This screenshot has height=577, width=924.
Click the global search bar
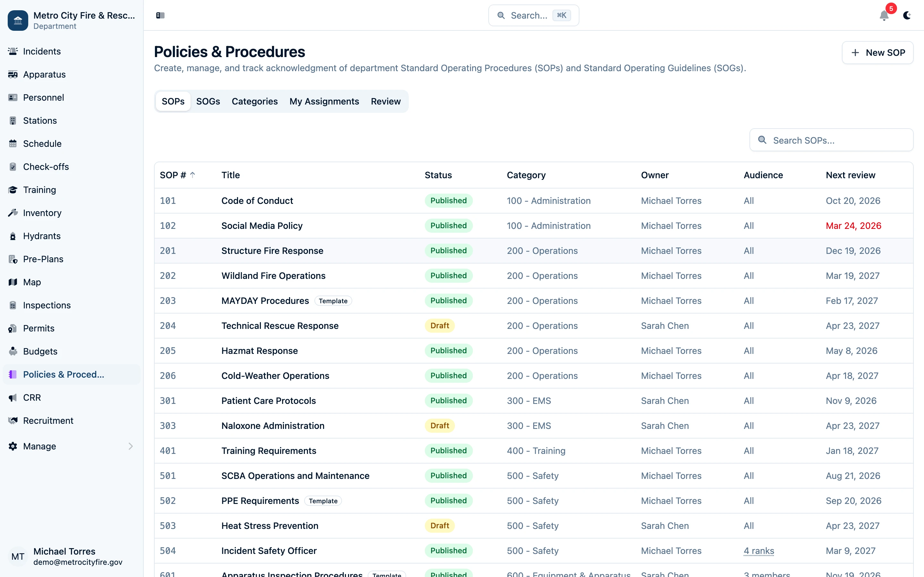tap(533, 15)
